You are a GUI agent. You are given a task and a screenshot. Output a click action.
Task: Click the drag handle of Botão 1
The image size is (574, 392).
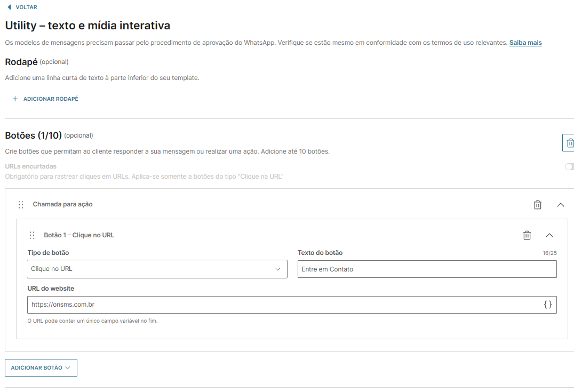32,235
